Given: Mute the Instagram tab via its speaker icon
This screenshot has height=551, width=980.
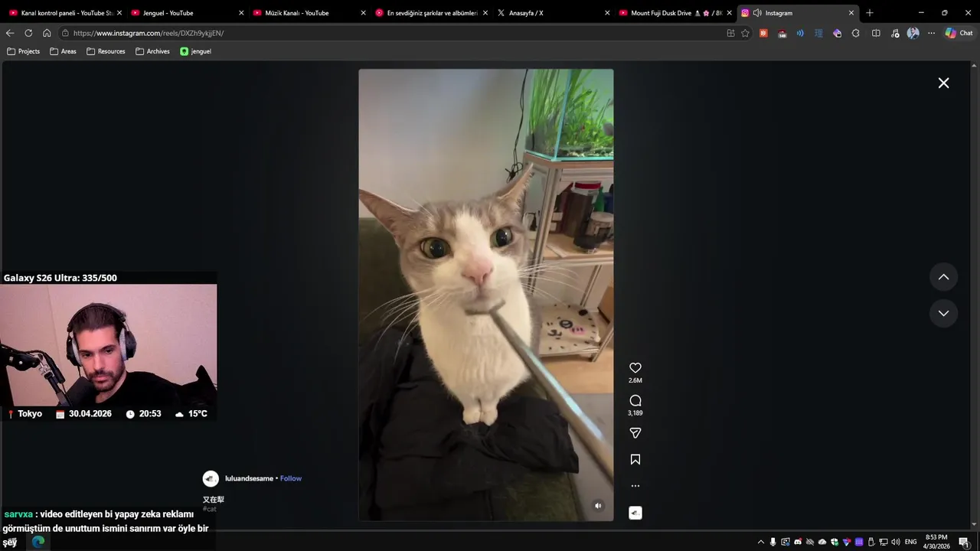Looking at the screenshot, I should (757, 13).
